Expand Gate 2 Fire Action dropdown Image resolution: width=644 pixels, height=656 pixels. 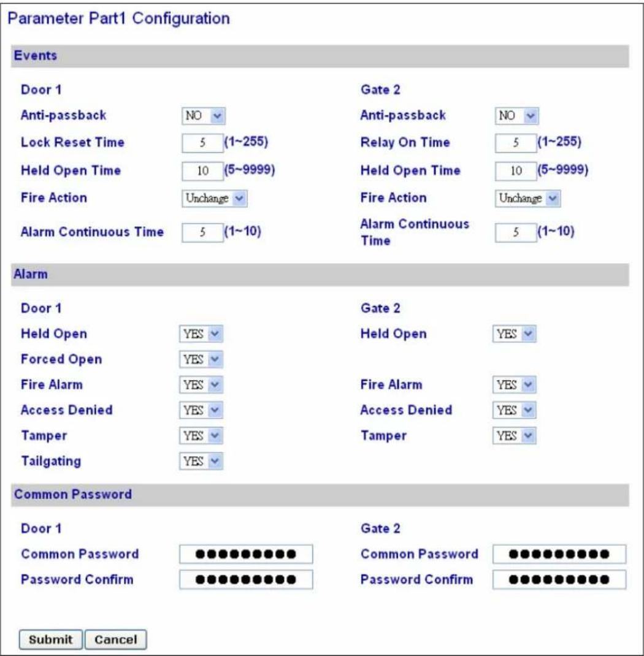tap(527, 198)
